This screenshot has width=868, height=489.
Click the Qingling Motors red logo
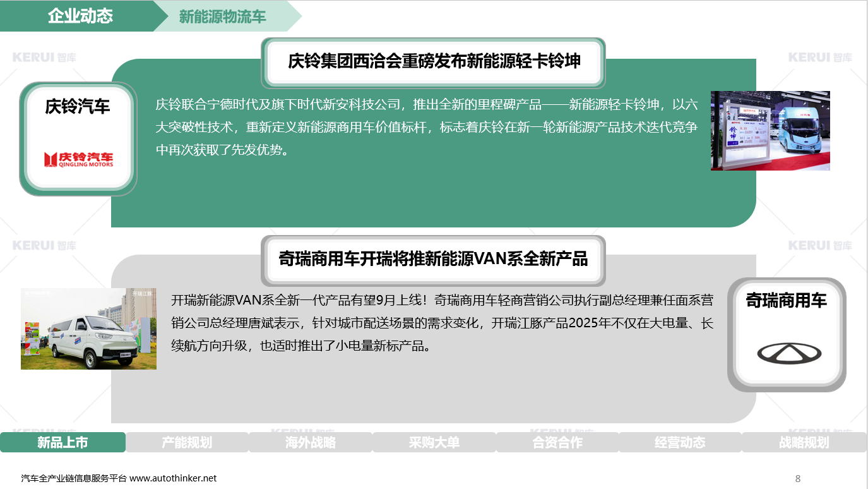[x=79, y=159]
